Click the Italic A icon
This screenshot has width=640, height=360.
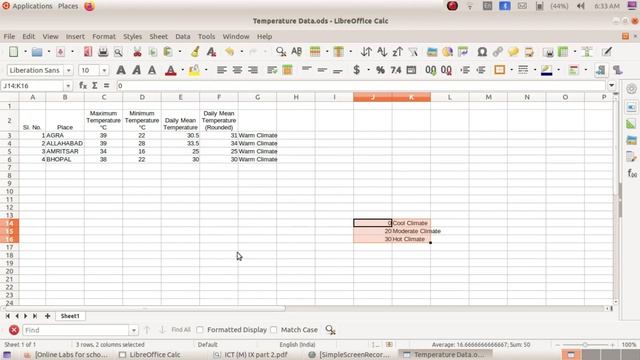click(x=136, y=70)
